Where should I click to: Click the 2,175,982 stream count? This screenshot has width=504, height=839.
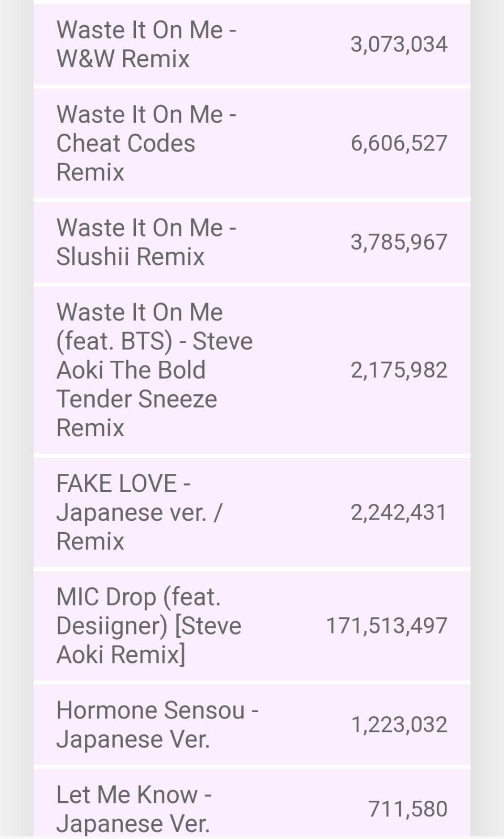coord(399,370)
